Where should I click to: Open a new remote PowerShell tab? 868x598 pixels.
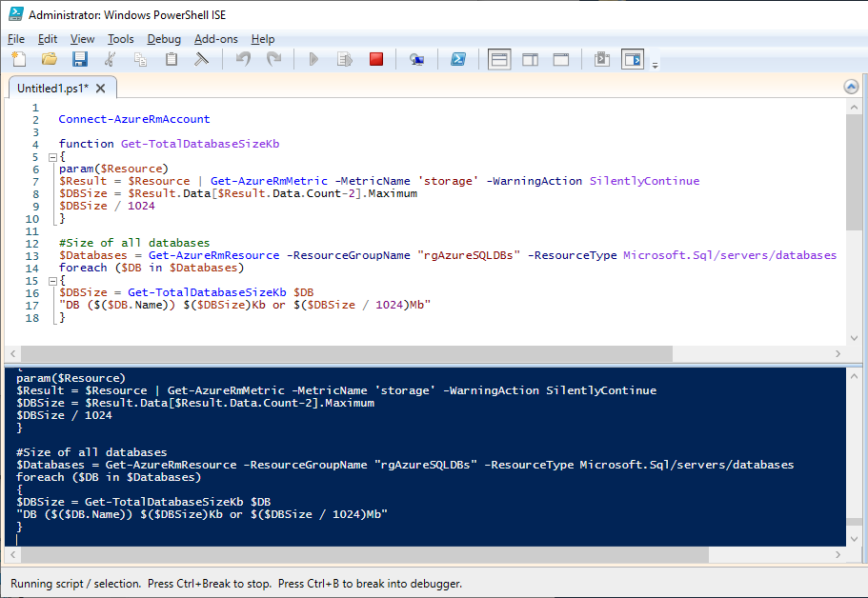[416, 59]
